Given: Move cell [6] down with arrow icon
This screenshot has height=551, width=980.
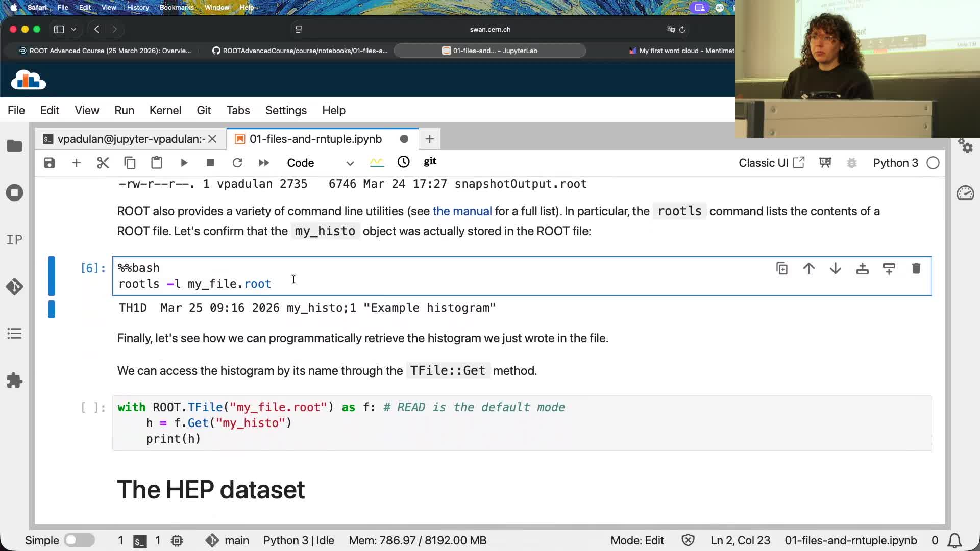Looking at the screenshot, I should 836,269.
